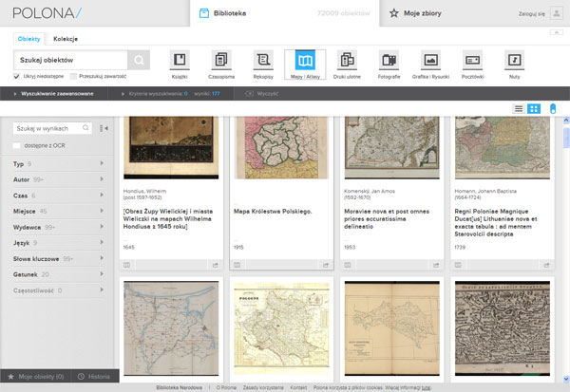Click the scrollbar down arrow
The width and height of the screenshot is (570, 392).
coord(566,379)
